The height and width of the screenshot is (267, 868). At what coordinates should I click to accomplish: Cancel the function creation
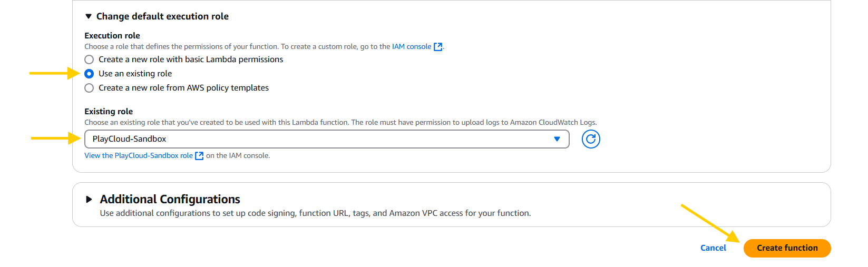click(x=713, y=248)
